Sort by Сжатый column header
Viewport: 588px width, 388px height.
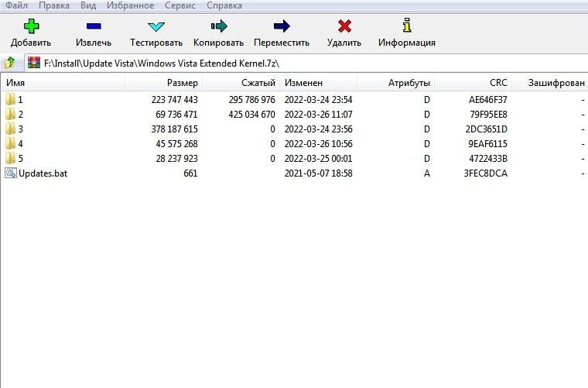click(x=241, y=83)
